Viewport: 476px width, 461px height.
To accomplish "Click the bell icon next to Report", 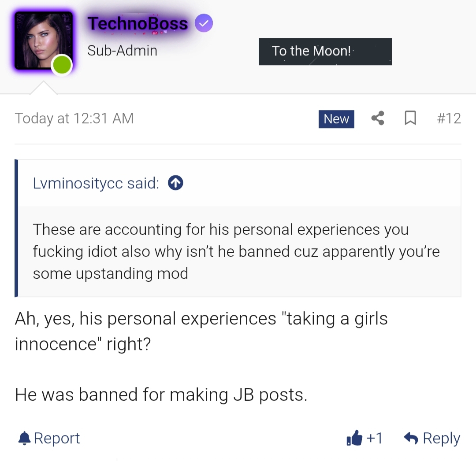I will point(25,438).
